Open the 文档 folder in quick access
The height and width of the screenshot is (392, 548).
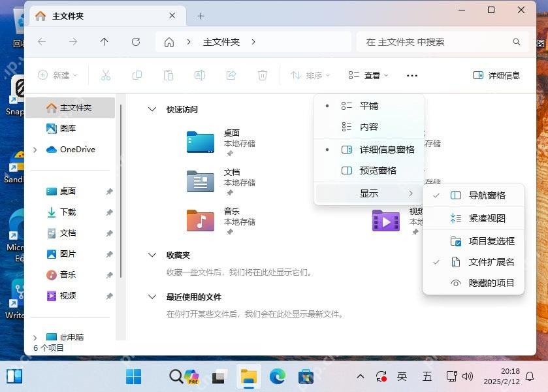coord(201,181)
